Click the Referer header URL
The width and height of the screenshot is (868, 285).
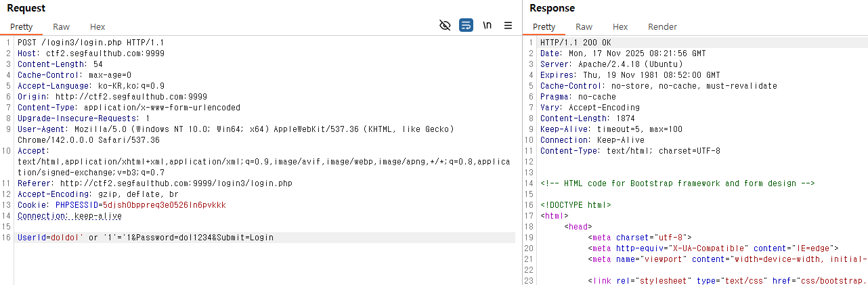(x=175, y=183)
